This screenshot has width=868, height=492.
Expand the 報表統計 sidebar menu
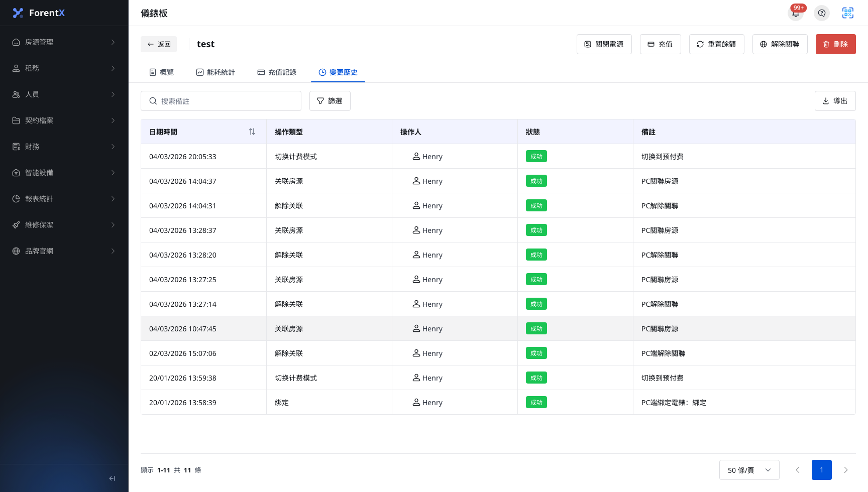click(x=64, y=199)
